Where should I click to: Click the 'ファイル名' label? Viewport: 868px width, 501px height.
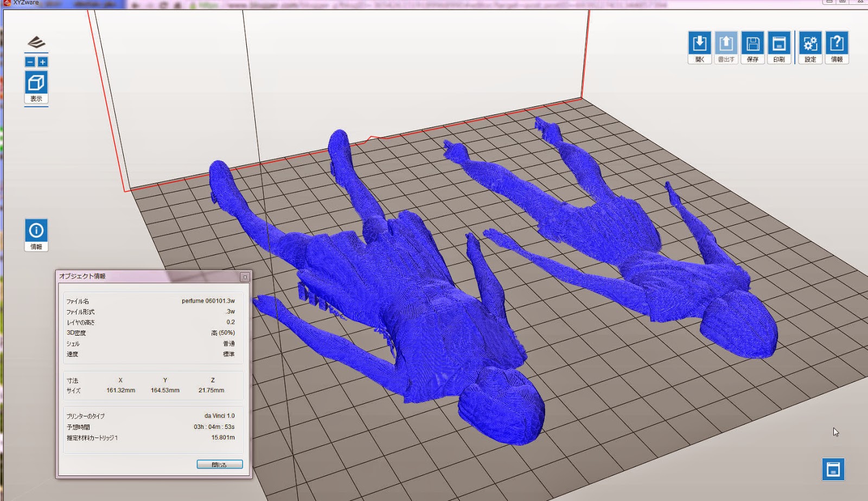point(78,301)
